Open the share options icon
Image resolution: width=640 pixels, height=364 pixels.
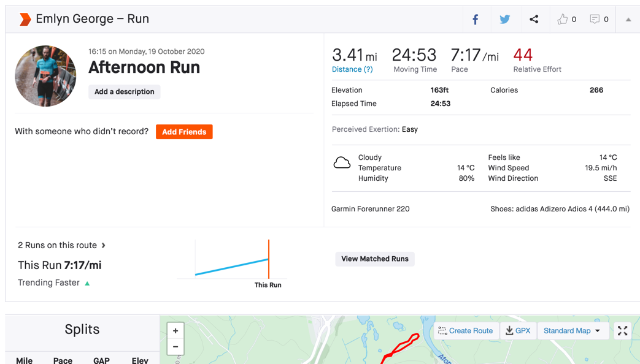(x=534, y=19)
